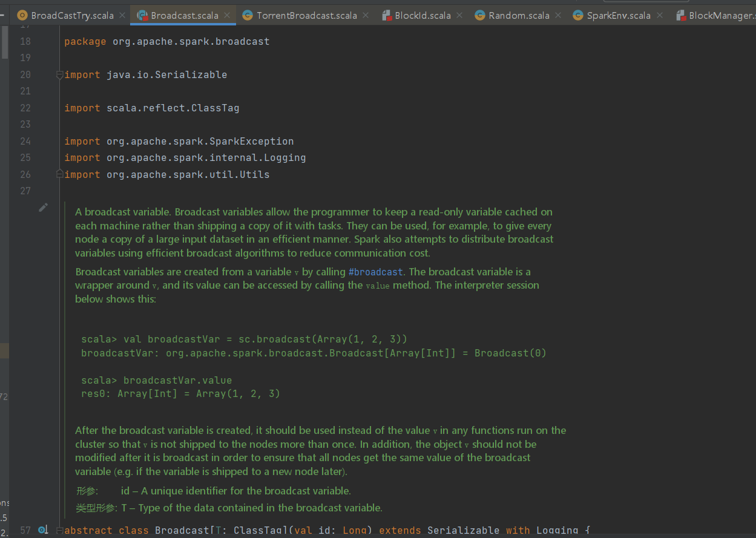The image size is (756, 538).
Task: Close the Broadcast.scala tab
Action: click(228, 16)
